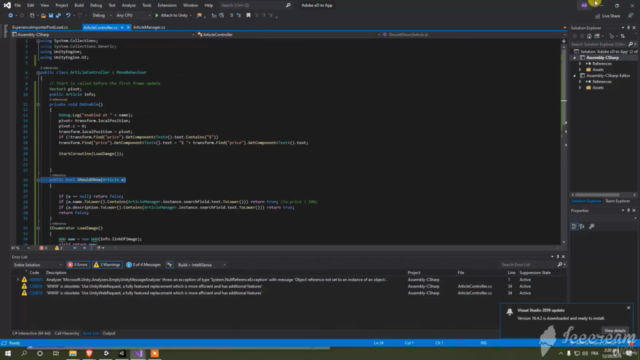Click the Home icon in Solution Explorer
This screenshot has height=360, width=640.
(x=589, y=36)
